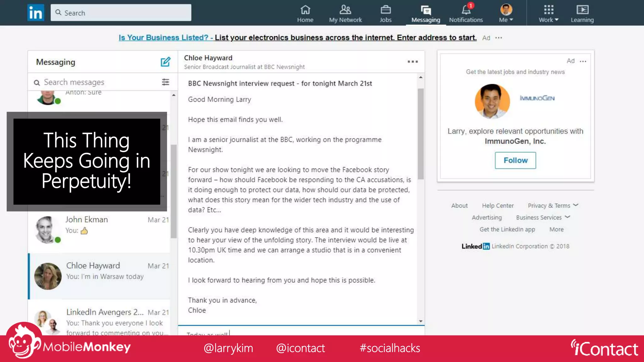
Task: Open the Advertising footer link
Action: (487, 217)
